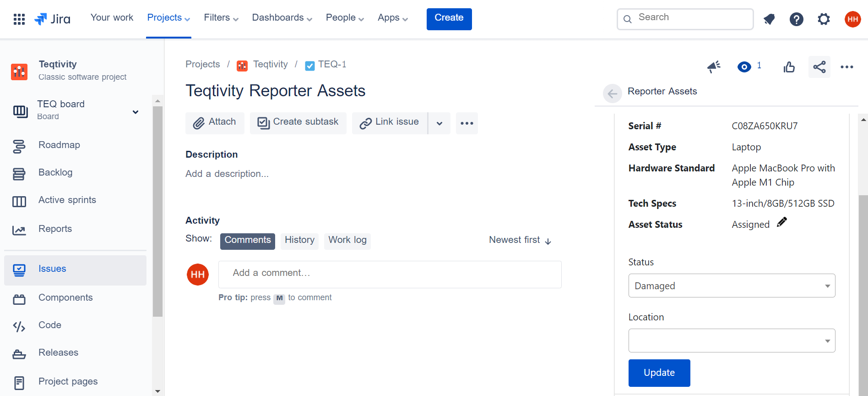Screen dimensions: 868x396
Task: Click HH avatar beside comment box
Action: (198, 275)
